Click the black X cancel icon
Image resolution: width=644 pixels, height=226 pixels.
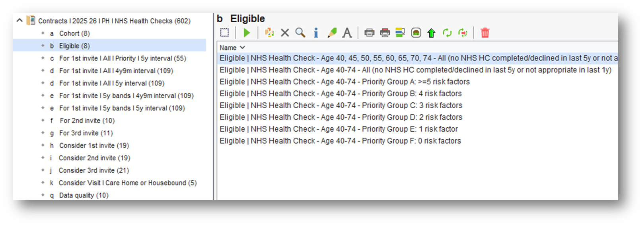285,33
